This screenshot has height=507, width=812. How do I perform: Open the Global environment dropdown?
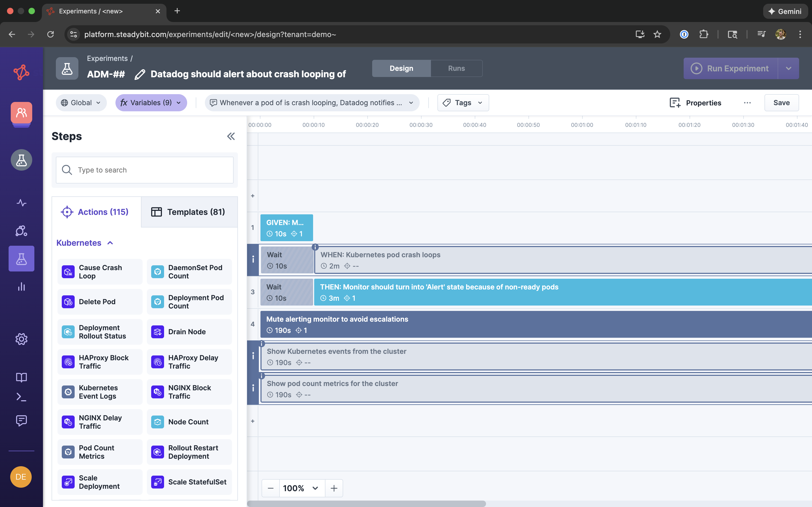(x=81, y=102)
